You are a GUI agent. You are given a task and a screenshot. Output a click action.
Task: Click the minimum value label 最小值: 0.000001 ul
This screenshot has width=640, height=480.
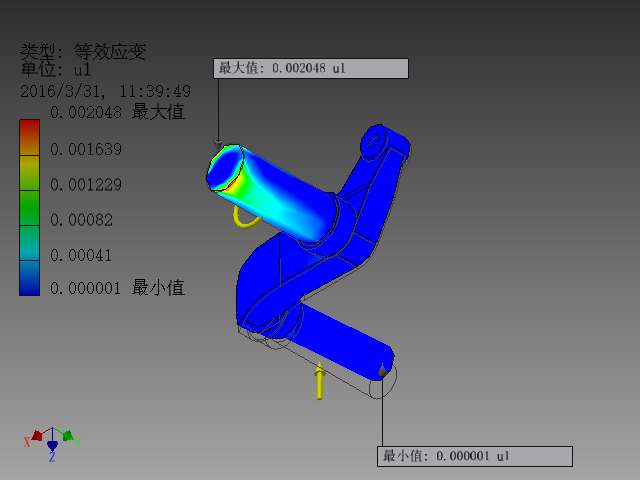[x=475, y=456]
